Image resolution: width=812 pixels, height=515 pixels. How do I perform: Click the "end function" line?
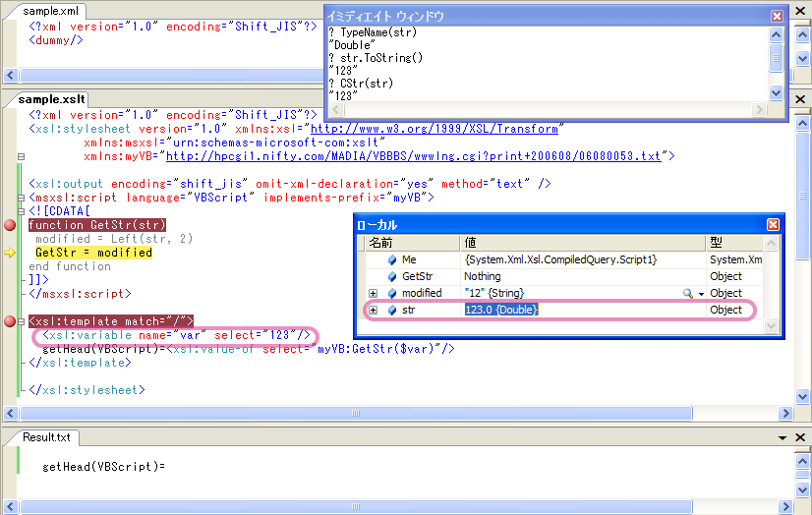(x=70, y=266)
